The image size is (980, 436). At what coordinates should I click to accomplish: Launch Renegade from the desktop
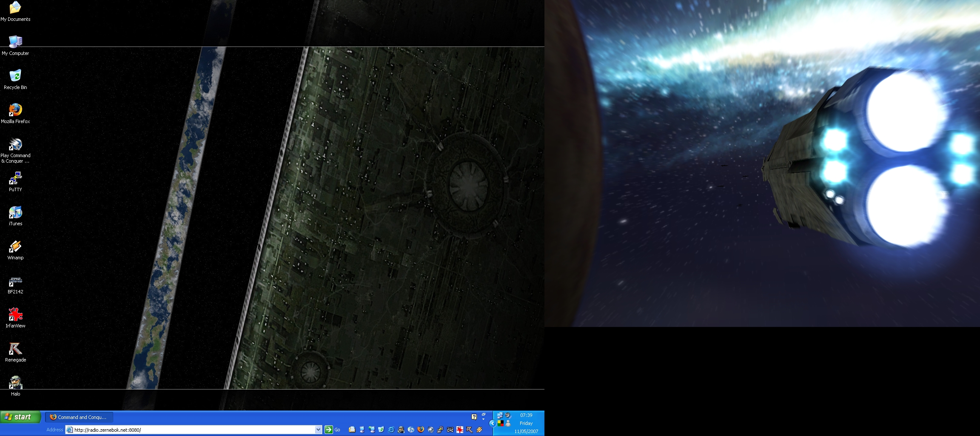[15, 349]
